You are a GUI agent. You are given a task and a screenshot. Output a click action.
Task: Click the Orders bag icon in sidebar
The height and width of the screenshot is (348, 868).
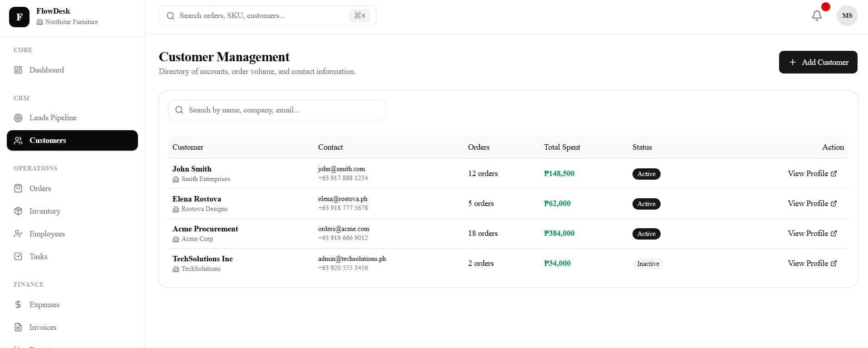(18, 188)
